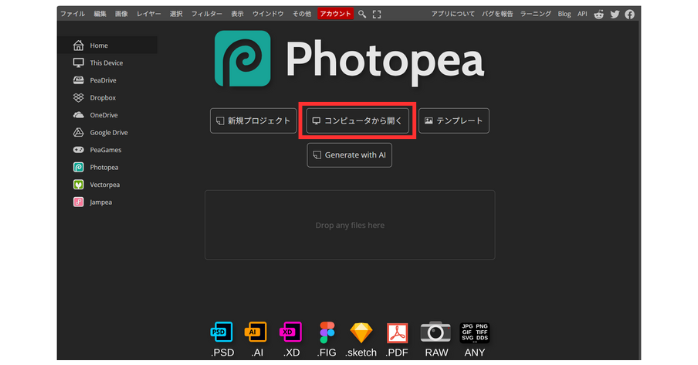Open the 選択 menu
Screen dimensions: 698x365
pyautogui.click(x=176, y=14)
